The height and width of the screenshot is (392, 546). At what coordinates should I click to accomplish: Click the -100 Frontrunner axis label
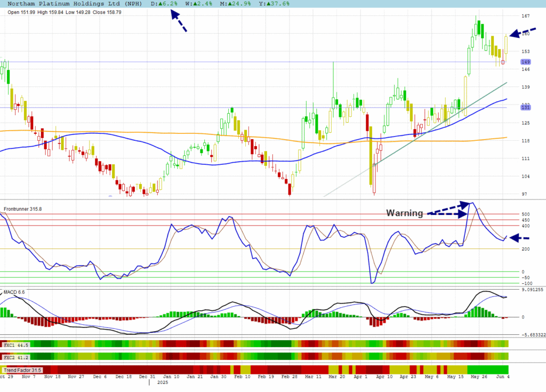click(527, 283)
